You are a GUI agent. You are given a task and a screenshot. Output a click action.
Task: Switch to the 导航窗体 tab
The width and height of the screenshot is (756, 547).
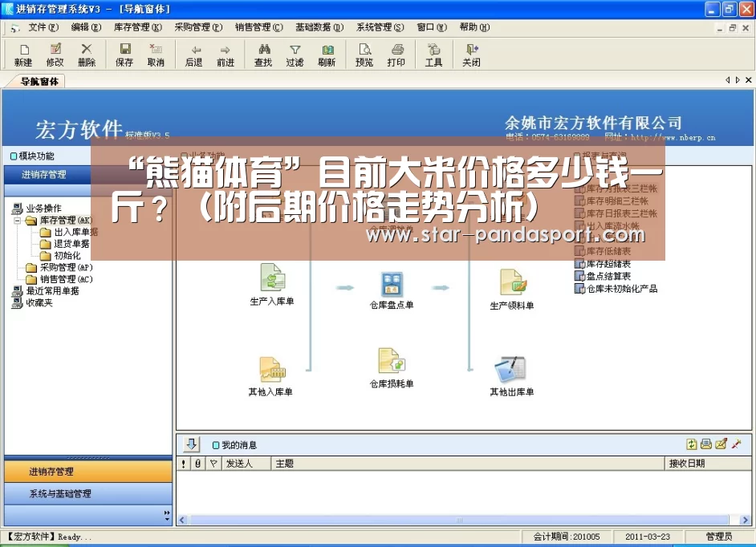pos(39,82)
